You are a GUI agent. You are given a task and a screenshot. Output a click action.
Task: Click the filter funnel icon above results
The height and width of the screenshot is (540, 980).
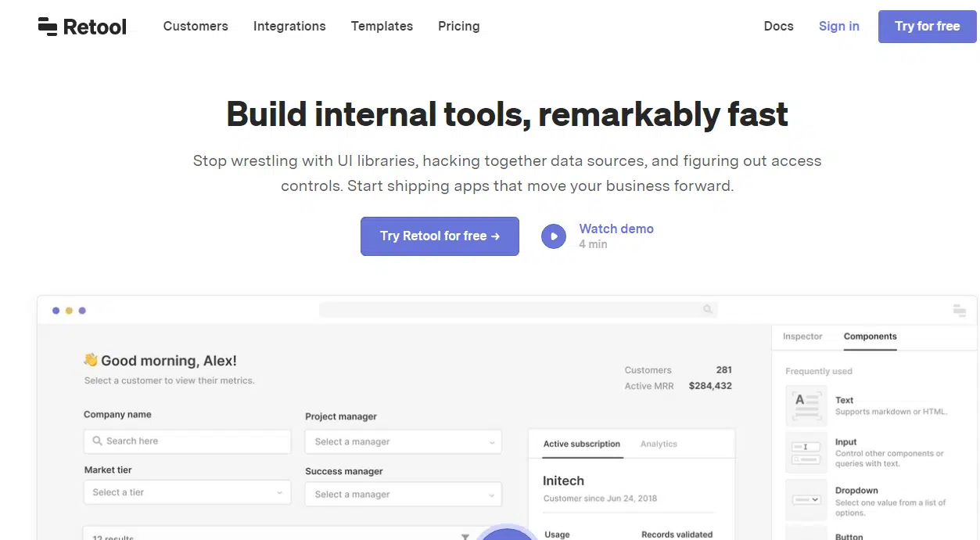click(x=465, y=536)
